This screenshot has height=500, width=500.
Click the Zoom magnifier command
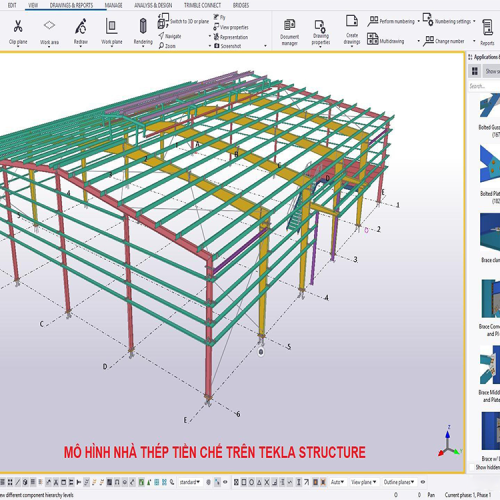click(167, 46)
